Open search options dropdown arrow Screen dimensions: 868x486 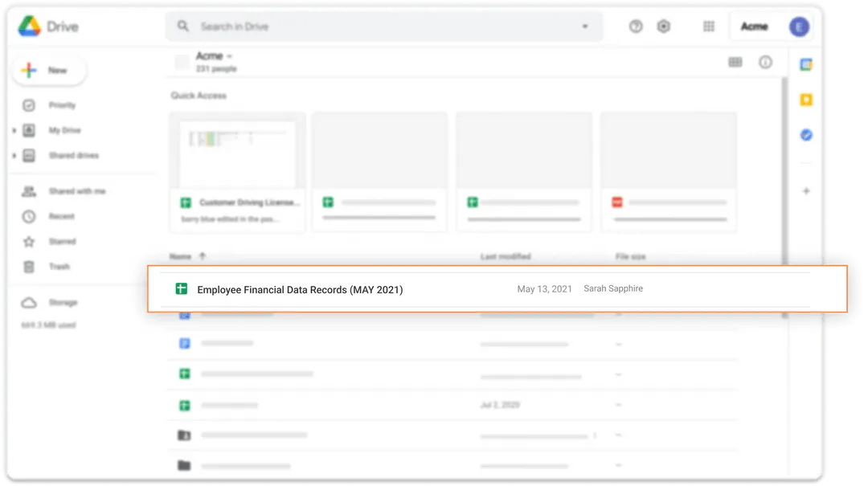pyautogui.click(x=584, y=26)
